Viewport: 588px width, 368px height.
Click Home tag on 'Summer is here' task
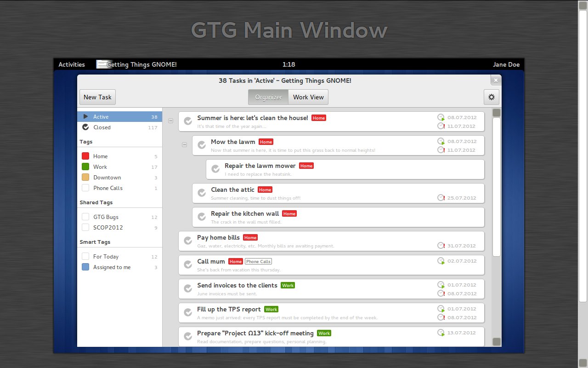[x=319, y=118]
